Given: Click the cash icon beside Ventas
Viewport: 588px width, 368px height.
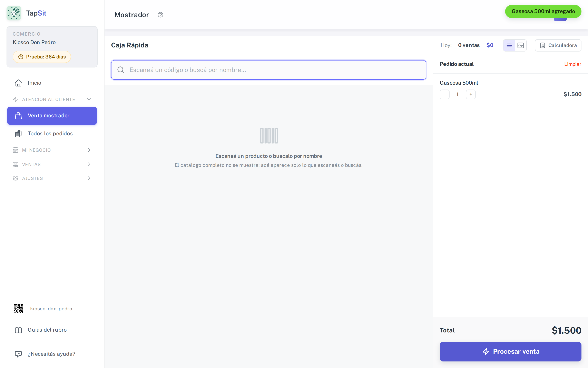Looking at the screenshot, I should coord(16,164).
